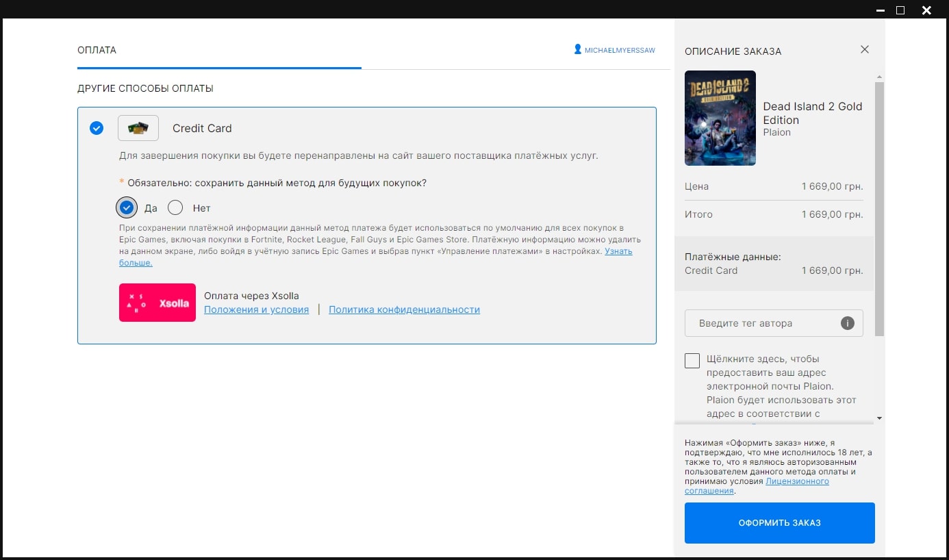The width and height of the screenshot is (949, 560).
Task: Minimize the Epic Games window
Action: (x=880, y=10)
